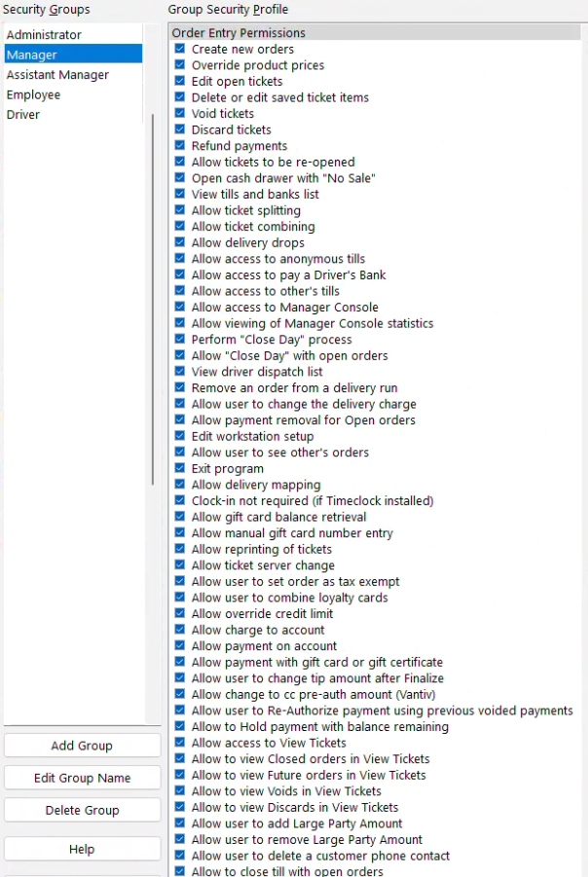Select the Employee security group
588x877 pixels.
click(x=73, y=94)
